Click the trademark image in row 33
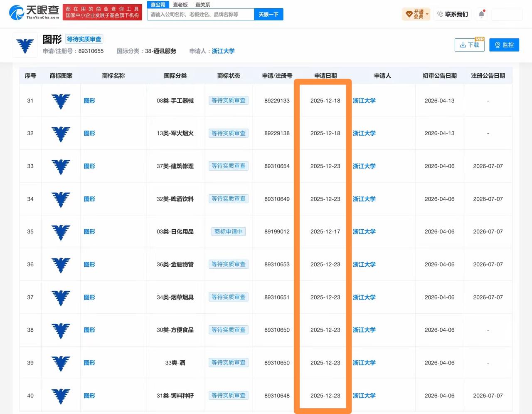The height and width of the screenshot is (414, 532). pyautogui.click(x=61, y=166)
